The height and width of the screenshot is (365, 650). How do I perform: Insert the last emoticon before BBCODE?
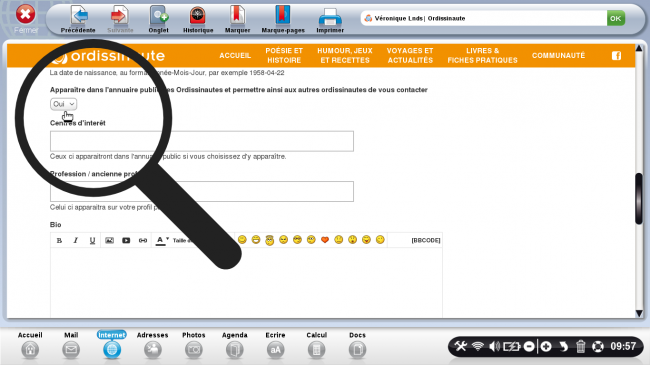tap(380, 240)
